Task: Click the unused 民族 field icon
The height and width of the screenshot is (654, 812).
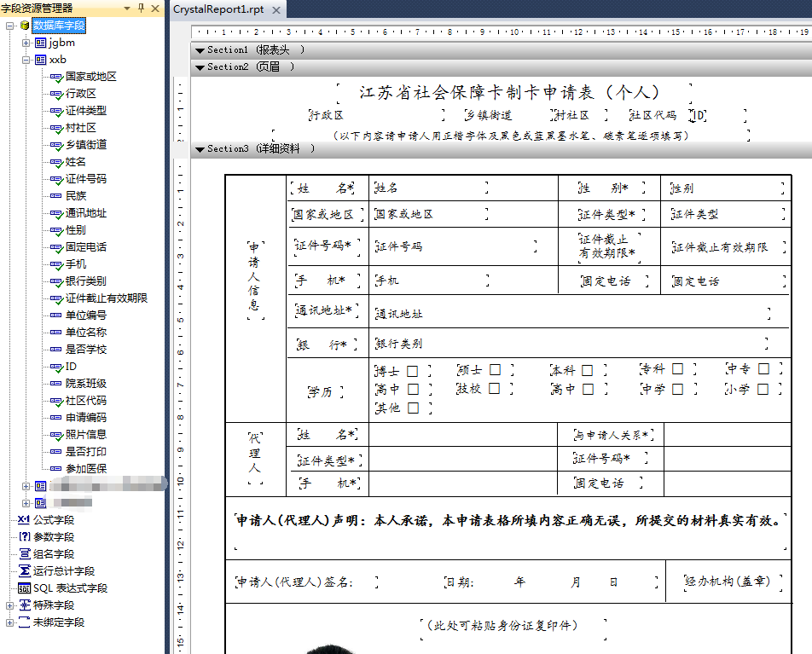Action: [56, 196]
